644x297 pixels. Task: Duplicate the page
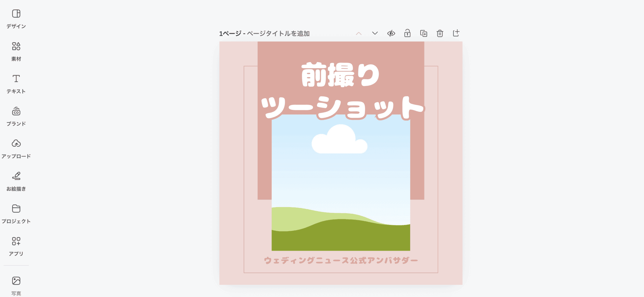tap(423, 33)
